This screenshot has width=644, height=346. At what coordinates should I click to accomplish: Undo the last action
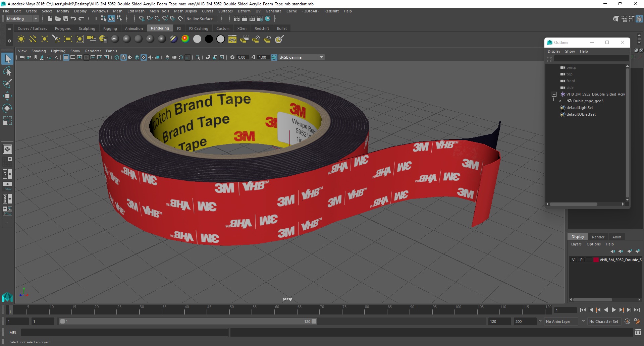click(73, 19)
